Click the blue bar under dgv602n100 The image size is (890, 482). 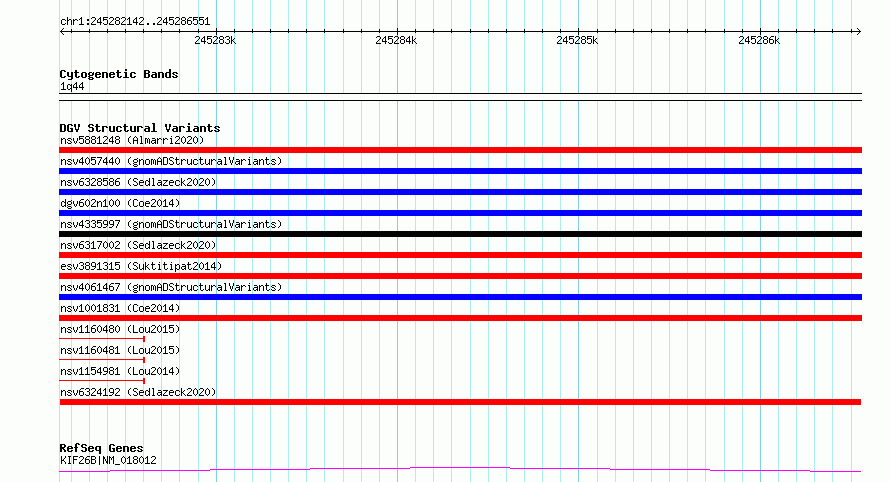[460, 213]
